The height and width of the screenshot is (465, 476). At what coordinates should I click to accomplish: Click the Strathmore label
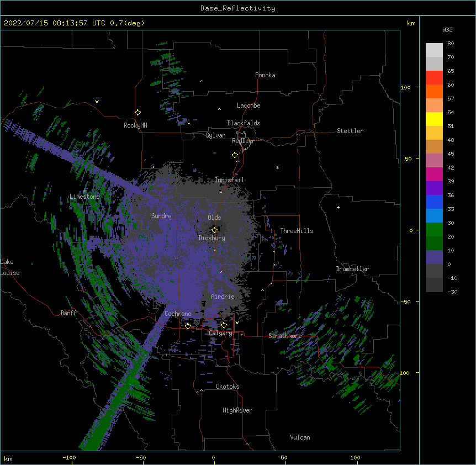click(285, 336)
